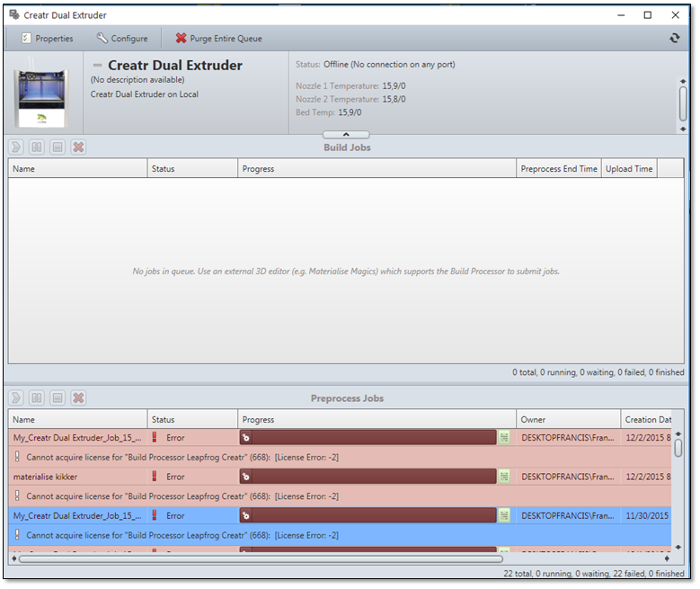Viewport: 700px width, 589px height.
Task: Click Purge Entire Queue
Action: pyautogui.click(x=218, y=39)
